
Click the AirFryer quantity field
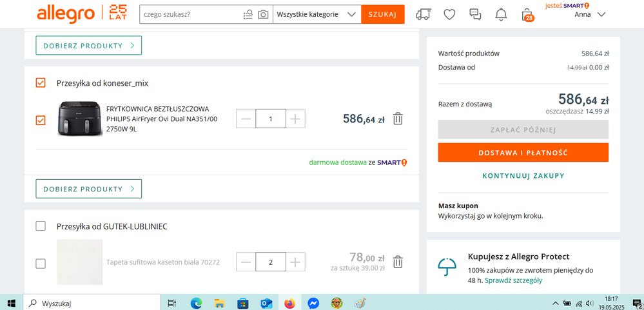[271, 119]
